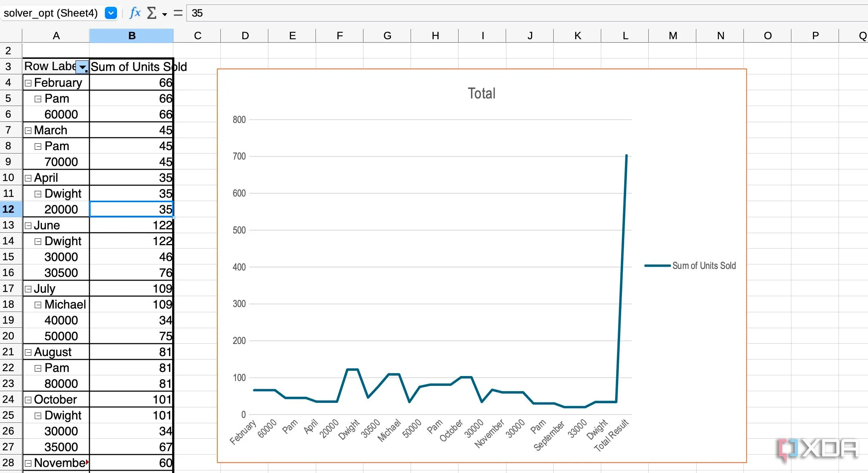Click the '35000' cell in row 27
Image resolution: width=868 pixels, height=473 pixels.
click(56, 447)
